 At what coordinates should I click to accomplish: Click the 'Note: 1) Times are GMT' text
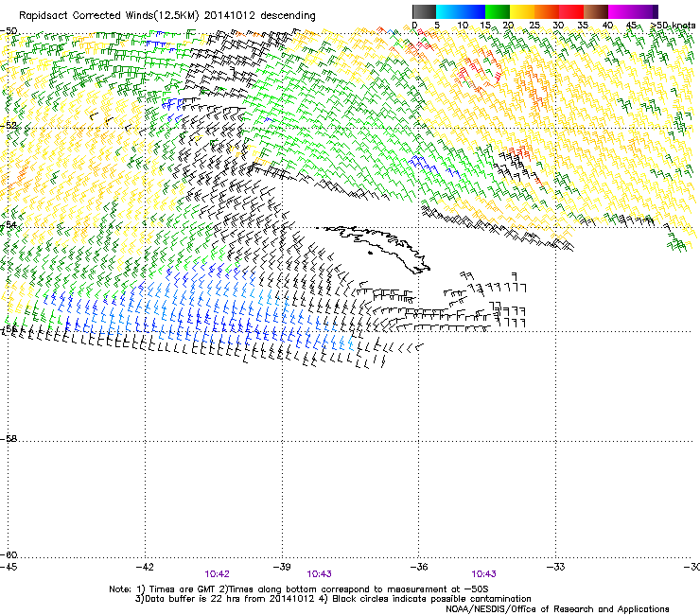[x=163, y=589]
